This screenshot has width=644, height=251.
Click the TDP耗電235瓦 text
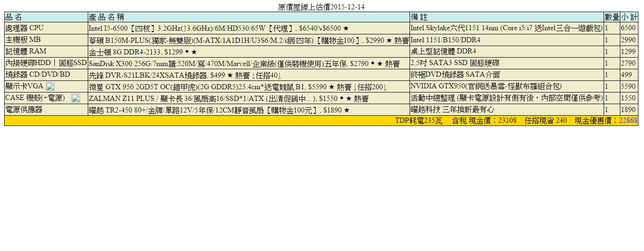click(419, 121)
